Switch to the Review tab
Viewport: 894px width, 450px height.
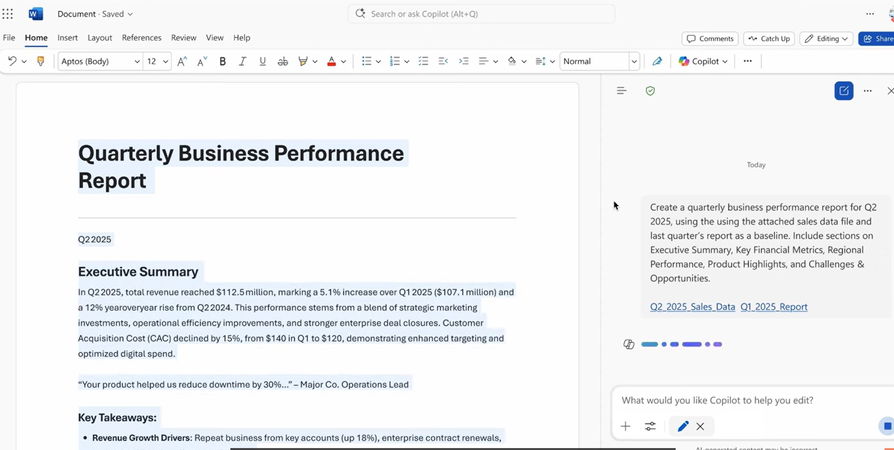click(184, 38)
